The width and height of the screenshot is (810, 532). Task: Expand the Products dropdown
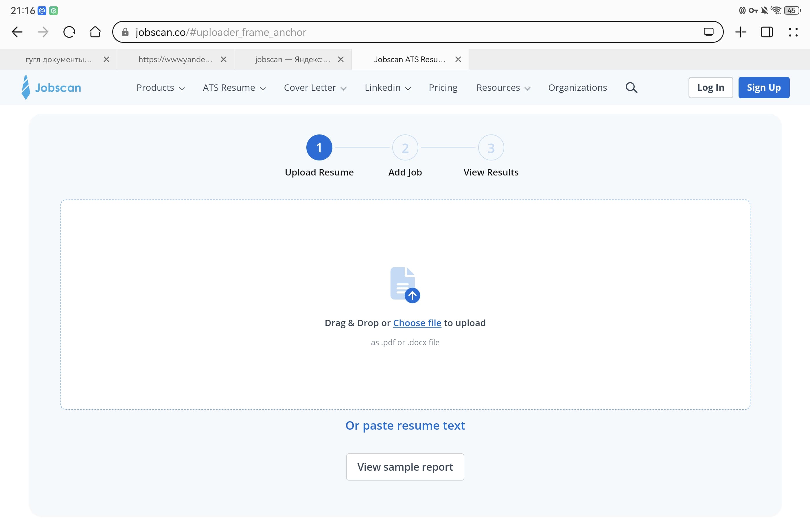coord(160,88)
